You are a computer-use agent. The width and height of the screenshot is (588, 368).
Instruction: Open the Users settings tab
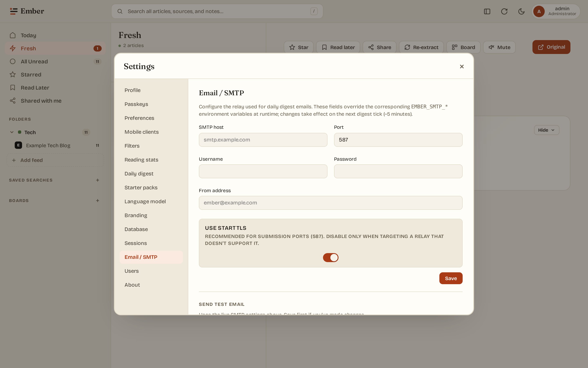tap(151, 271)
